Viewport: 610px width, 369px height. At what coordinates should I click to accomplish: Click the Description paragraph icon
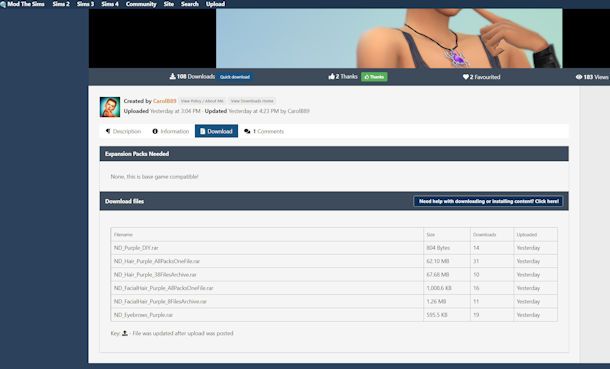click(108, 131)
